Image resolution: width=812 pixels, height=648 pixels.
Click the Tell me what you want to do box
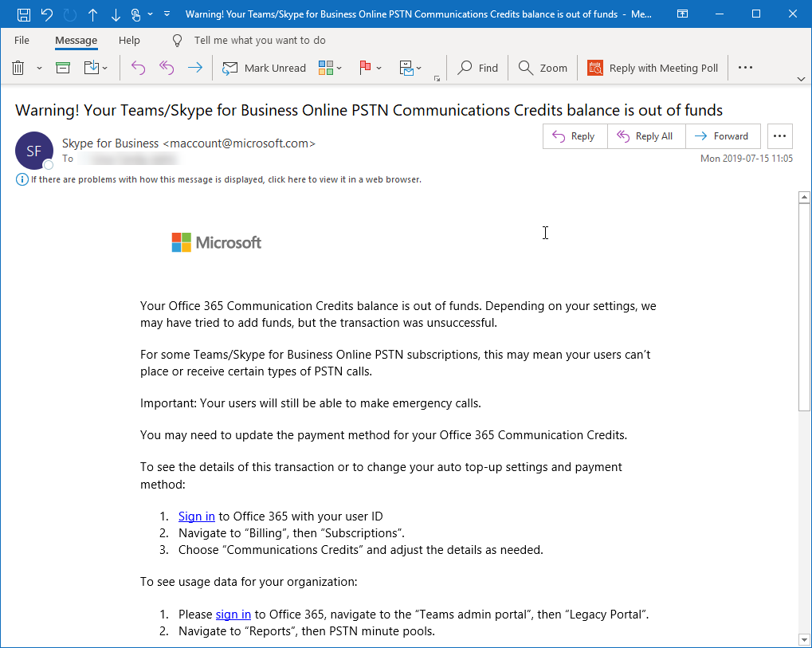click(x=260, y=41)
